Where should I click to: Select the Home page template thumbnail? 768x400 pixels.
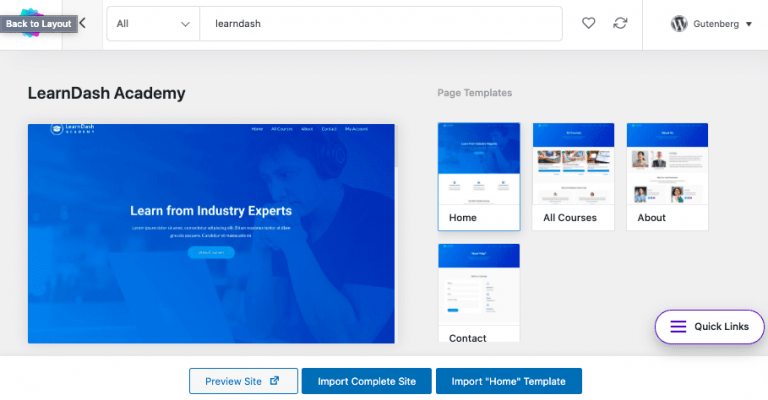point(479,176)
